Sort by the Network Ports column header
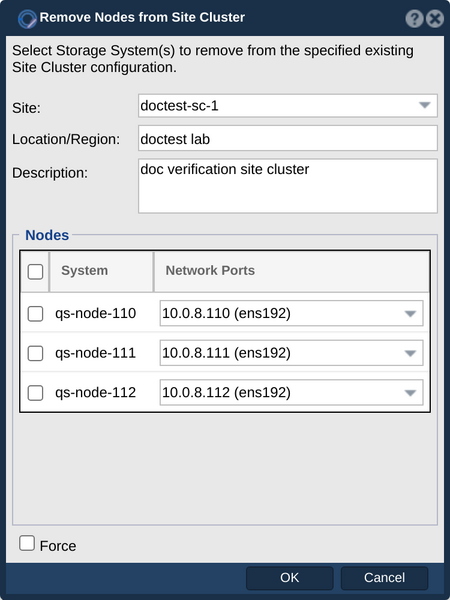Viewport: 450px width, 600px height. tap(292, 271)
